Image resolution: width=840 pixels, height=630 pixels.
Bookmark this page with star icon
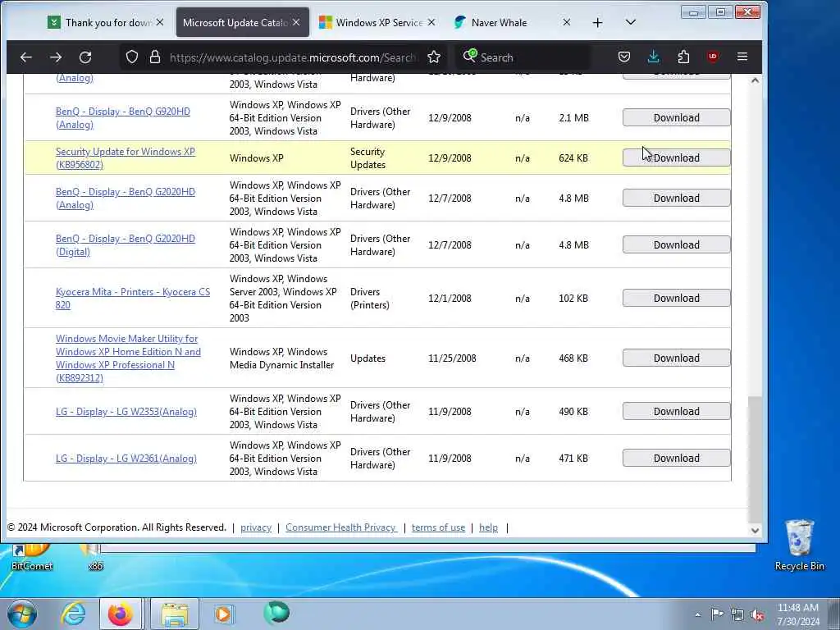tap(434, 57)
